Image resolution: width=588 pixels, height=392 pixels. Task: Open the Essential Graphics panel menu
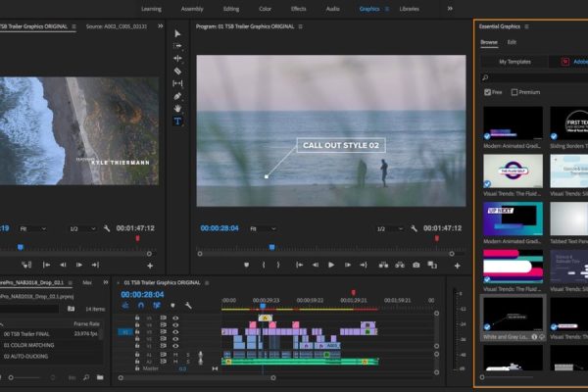click(x=527, y=26)
